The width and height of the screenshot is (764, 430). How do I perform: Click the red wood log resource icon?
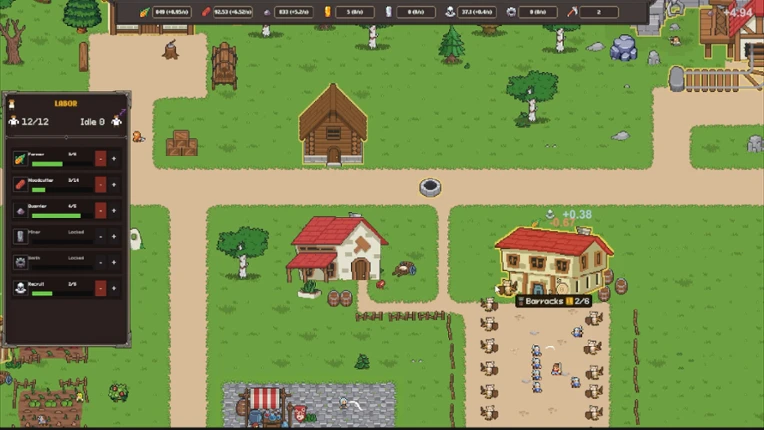pos(205,12)
